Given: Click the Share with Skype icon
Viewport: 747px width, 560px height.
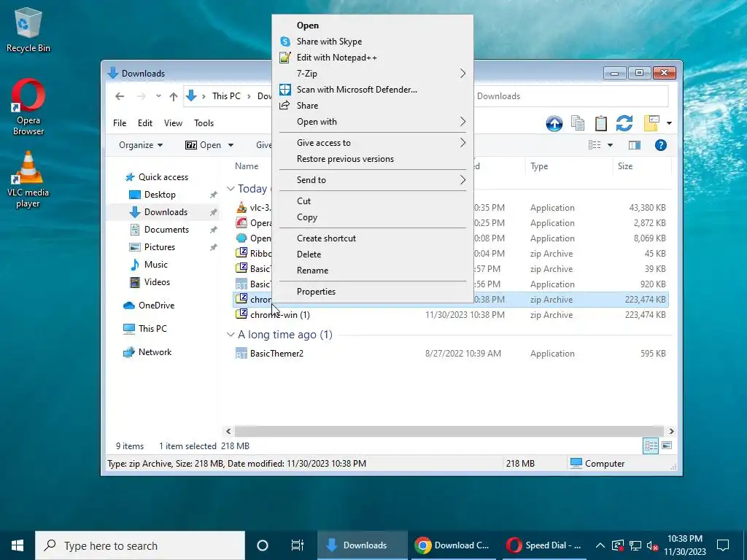Looking at the screenshot, I should coord(285,42).
